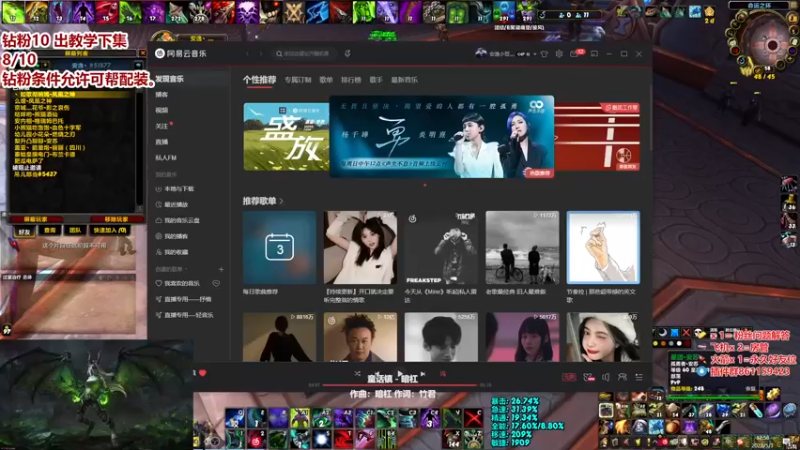This screenshot has width=800, height=450.
Task: Click the listen-to-identify microphone icon
Action: click(347, 54)
